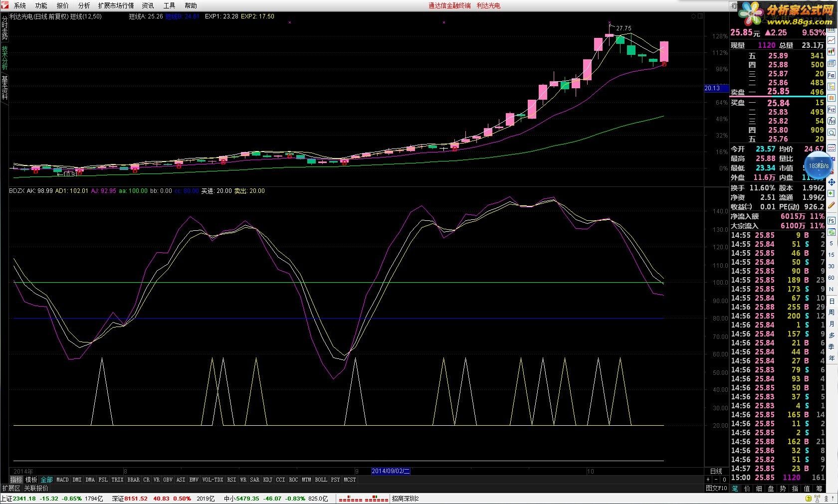The width and height of the screenshot is (838, 504).
Task: Select the 月 monthly period button
Action: (832, 324)
